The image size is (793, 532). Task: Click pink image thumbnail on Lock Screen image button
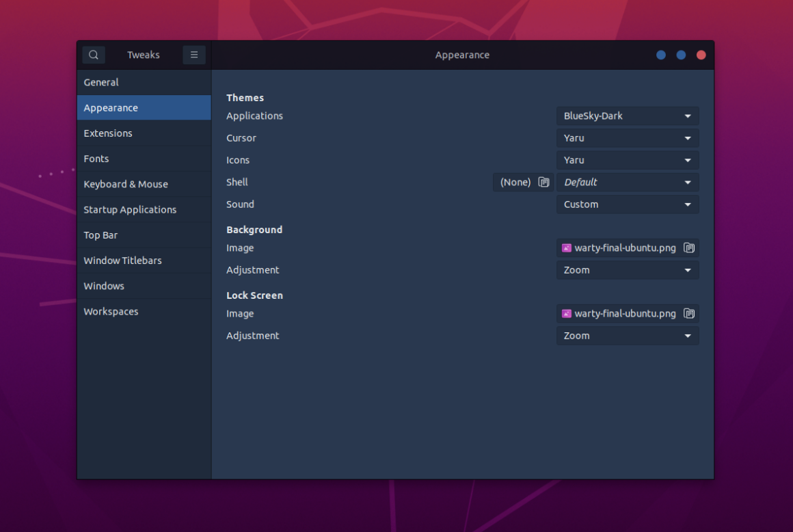pos(566,313)
